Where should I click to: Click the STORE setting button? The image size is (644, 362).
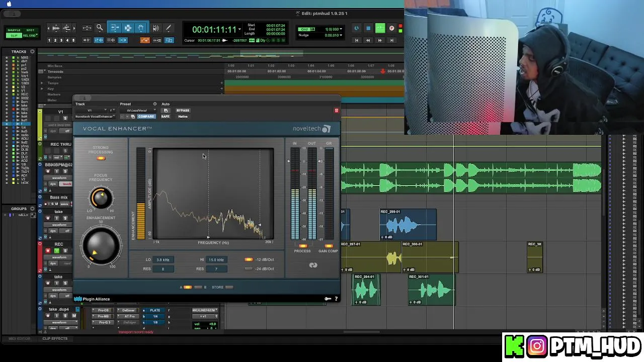pos(229,288)
